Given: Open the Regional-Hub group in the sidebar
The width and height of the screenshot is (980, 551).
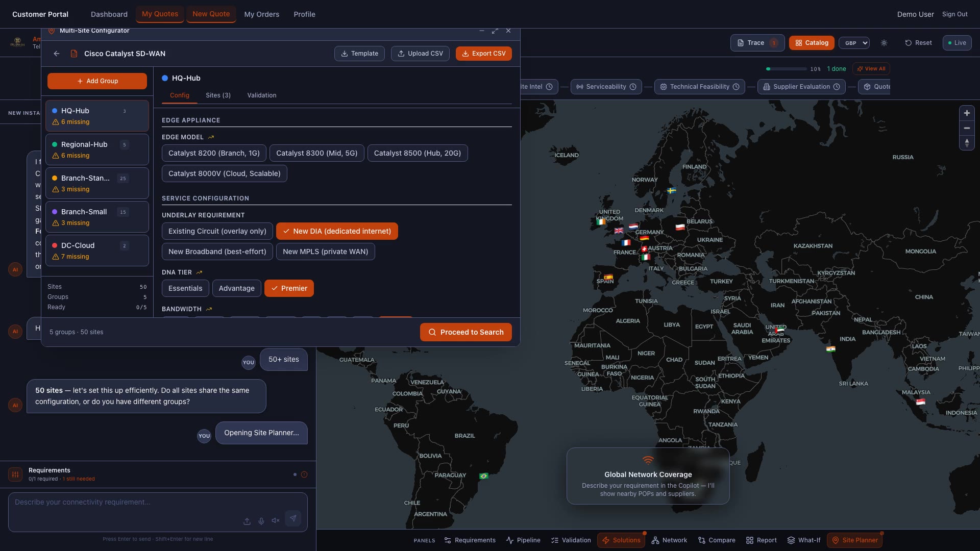Looking at the screenshot, I should (97, 149).
